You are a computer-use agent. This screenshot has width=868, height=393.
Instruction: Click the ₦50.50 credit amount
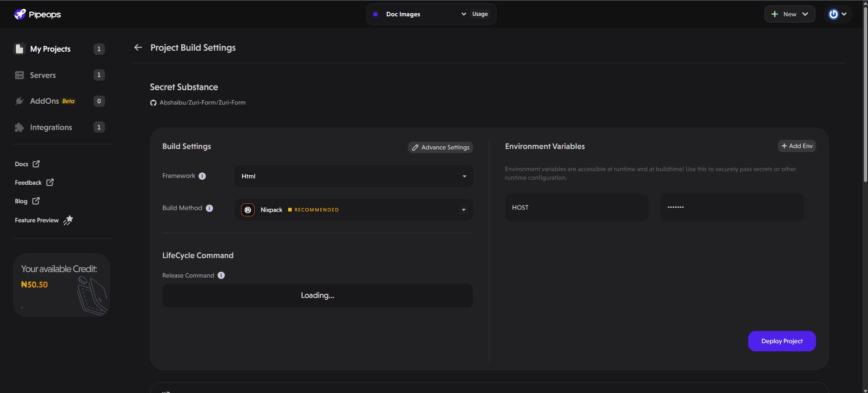pyautogui.click(x=34, y=285)
